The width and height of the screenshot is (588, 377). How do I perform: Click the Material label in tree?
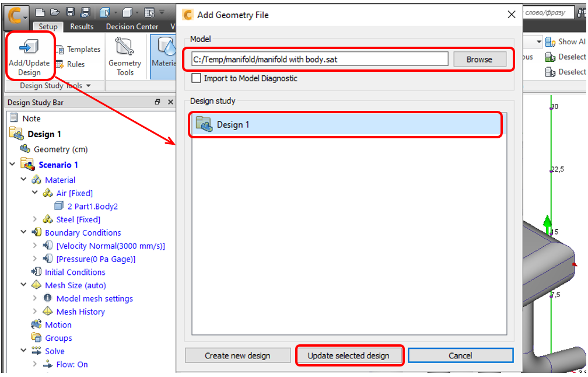(x=60, y=180)
